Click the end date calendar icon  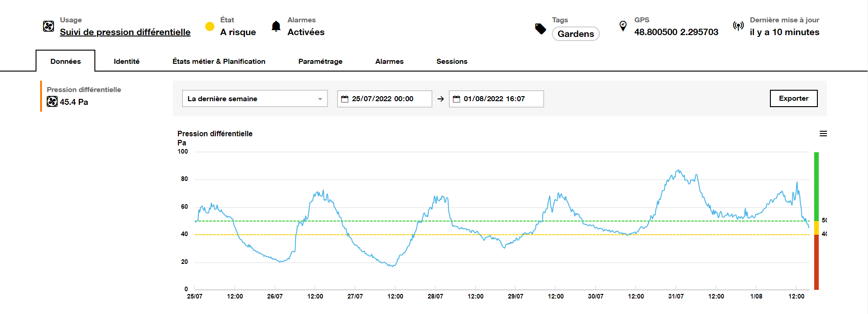click(456, 99)
